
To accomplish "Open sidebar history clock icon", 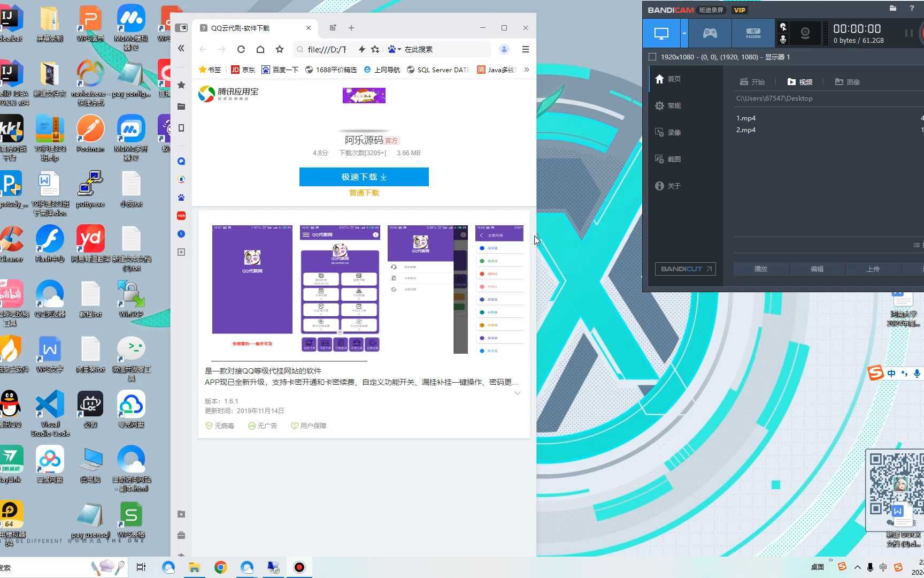I will coord(181,234).
